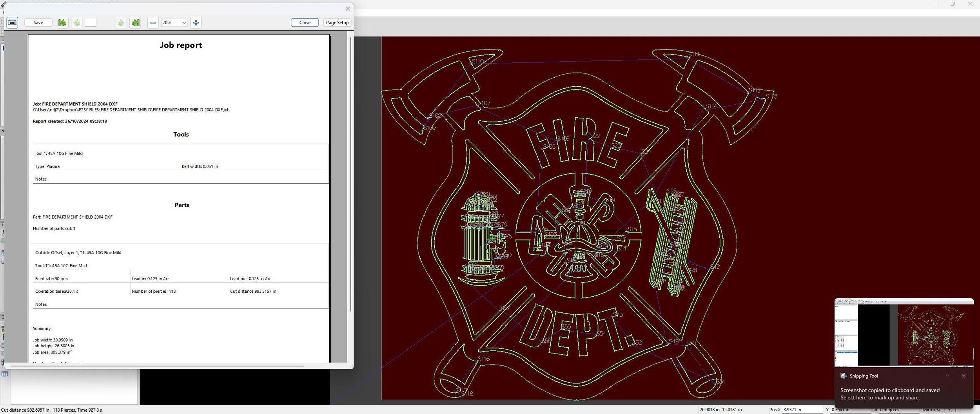
Task: Open the Snipping Tool notification options (three dots)
Action: pyautogui.click(x=948, y=376)
